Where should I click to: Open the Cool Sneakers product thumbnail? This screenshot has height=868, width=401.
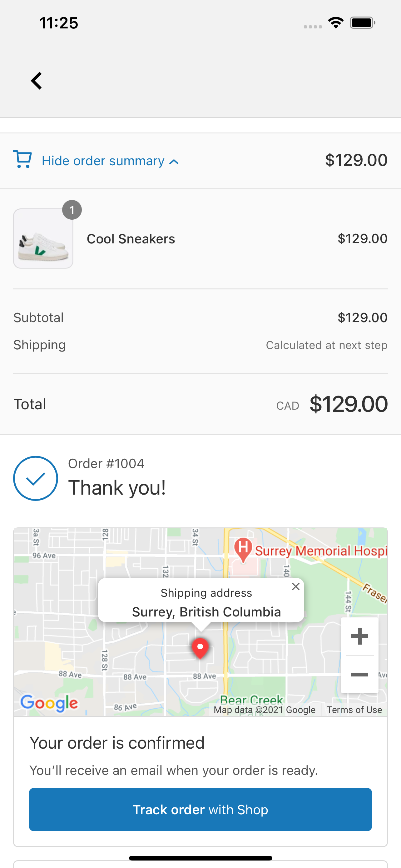pyautogui.click(x=43, y=239)
